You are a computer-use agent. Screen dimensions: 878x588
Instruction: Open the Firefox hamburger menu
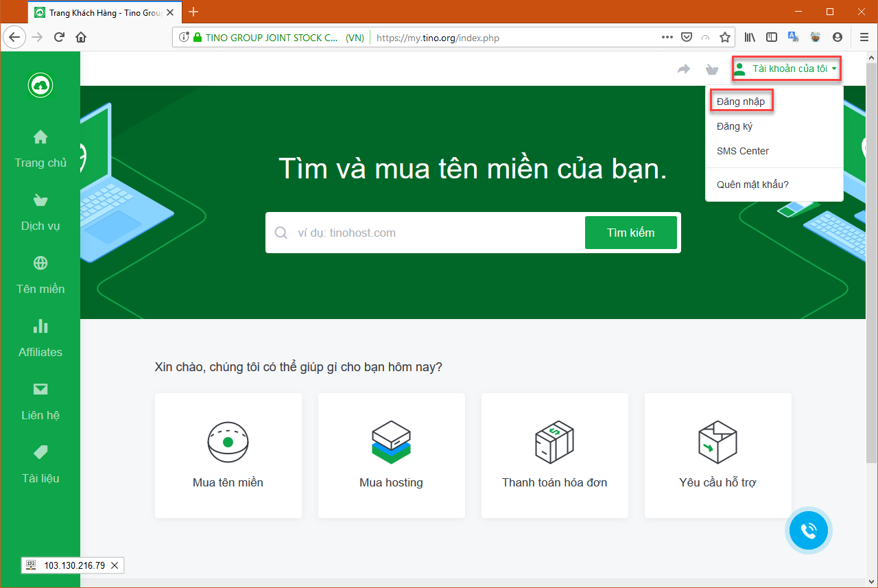point(864,37)
